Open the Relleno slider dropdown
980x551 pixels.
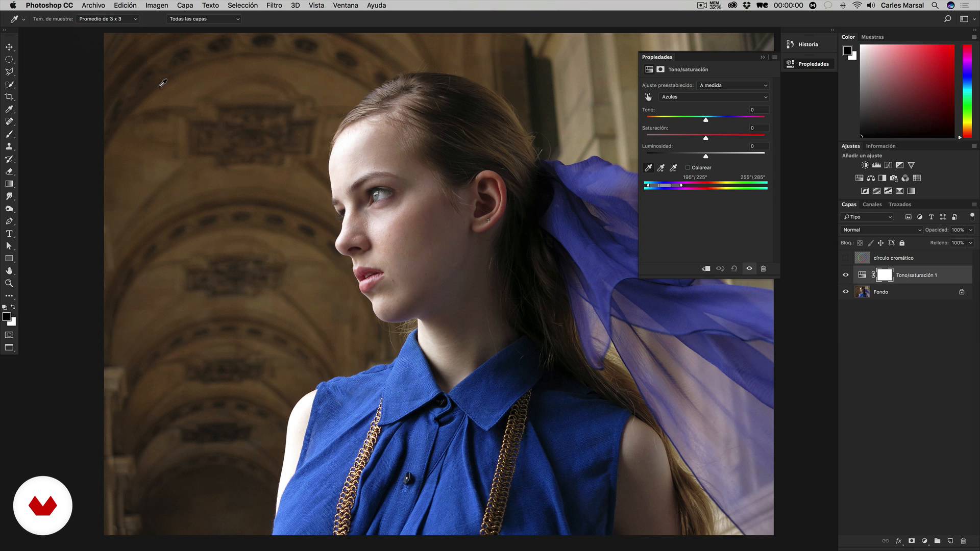pos(971,243)
